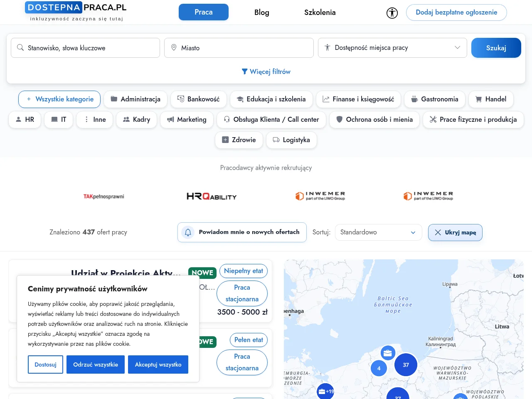Click Dostosuj in cookie banner

46,365
